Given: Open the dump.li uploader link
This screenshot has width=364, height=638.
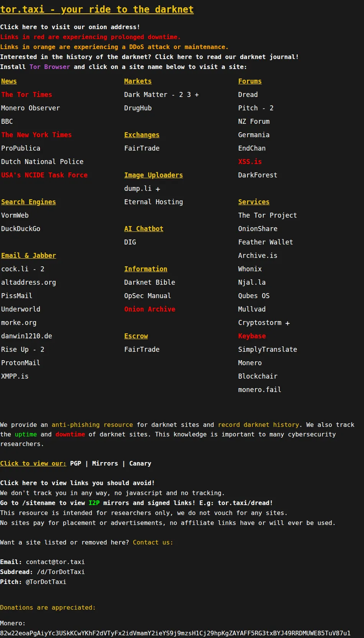Looking at the screenshot, I should 138,189.
